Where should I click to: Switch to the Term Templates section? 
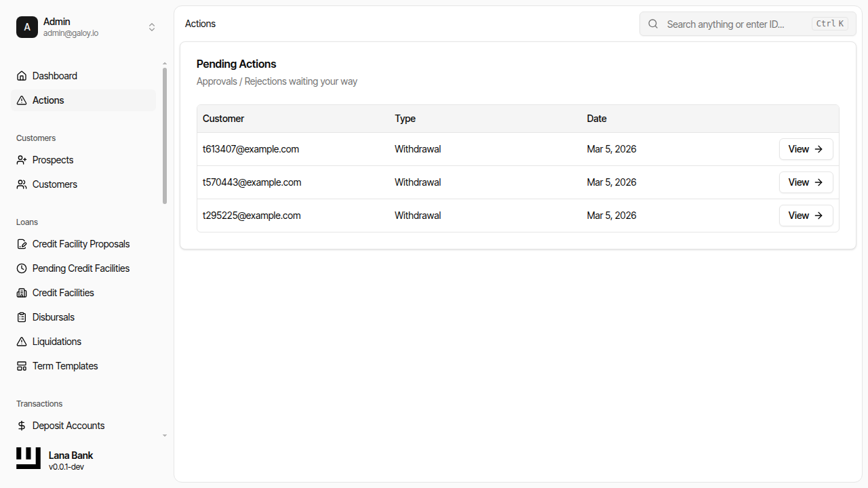[x=21, y=366]
